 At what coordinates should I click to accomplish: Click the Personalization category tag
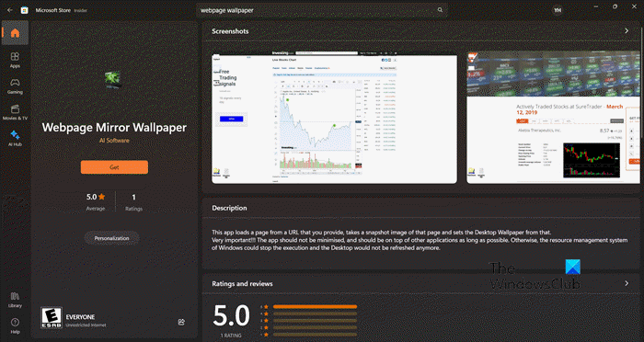pos(111,238)
